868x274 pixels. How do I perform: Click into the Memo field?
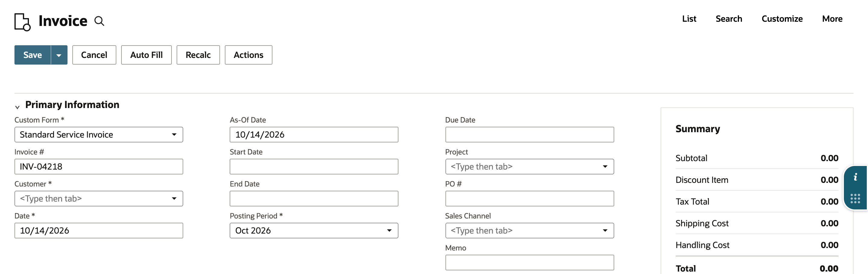click(529, 263)
